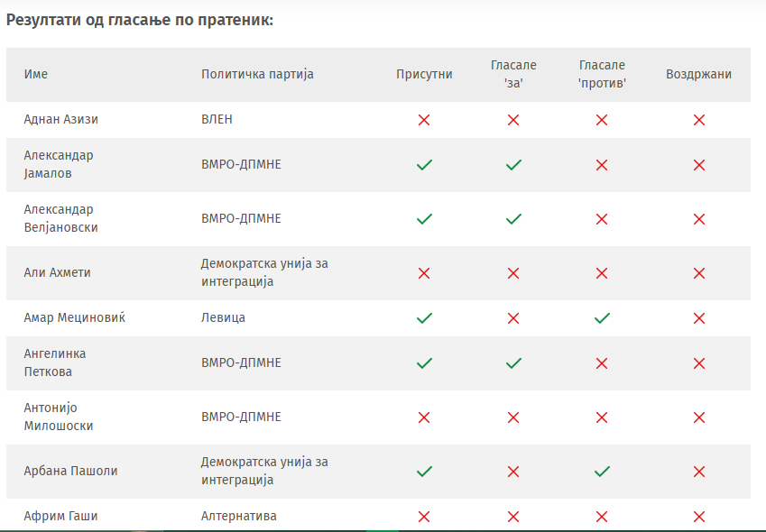Click Антонијо Милошоски's red X under Присутни
This screenshot has height=532, width=766.
[x=424, y=417]
